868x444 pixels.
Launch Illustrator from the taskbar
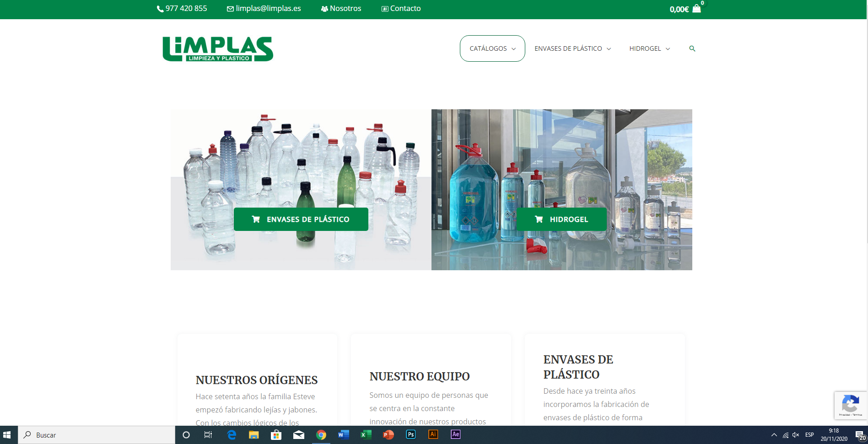[x=433, y=434]
